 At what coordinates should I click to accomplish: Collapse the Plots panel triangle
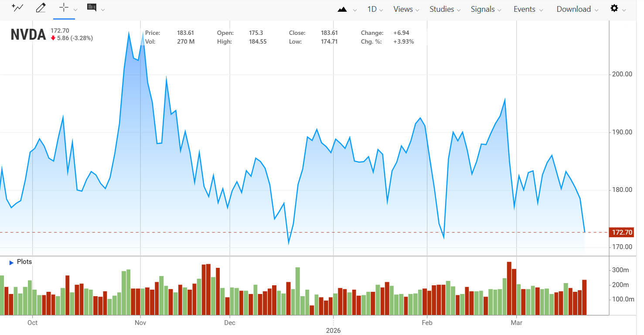(x=11, y=263)
